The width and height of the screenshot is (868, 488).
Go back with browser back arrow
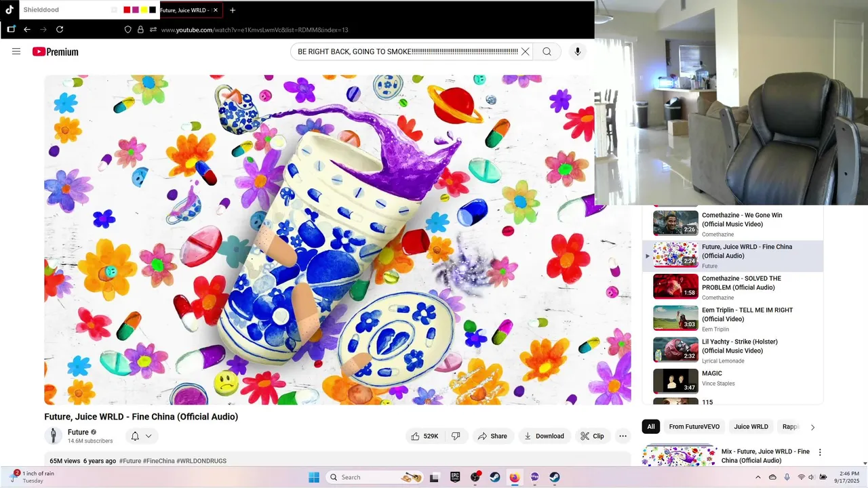coord(27,29)
